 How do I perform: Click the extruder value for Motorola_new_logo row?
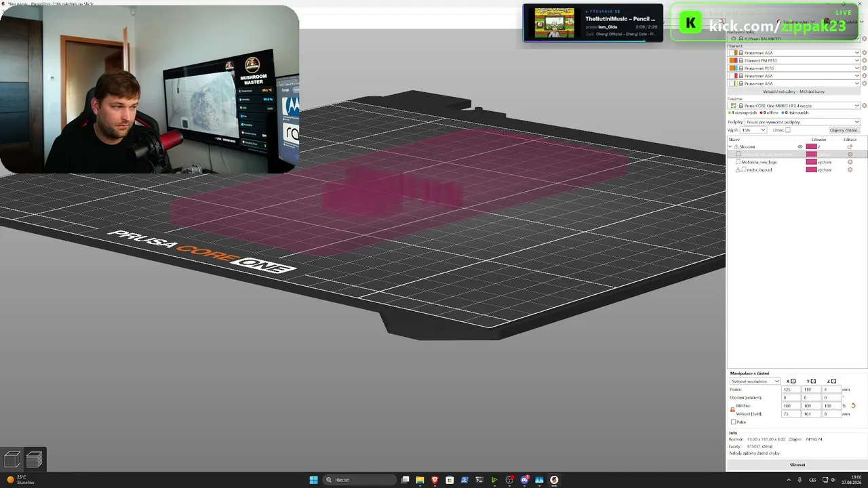coord(825,162)
